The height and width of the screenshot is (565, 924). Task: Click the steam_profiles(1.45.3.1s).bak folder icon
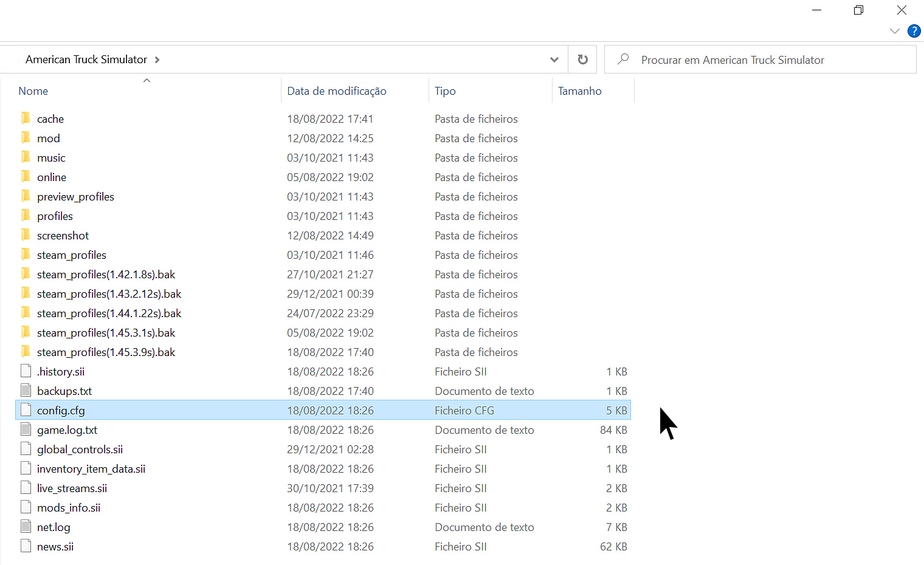(26, 332)
